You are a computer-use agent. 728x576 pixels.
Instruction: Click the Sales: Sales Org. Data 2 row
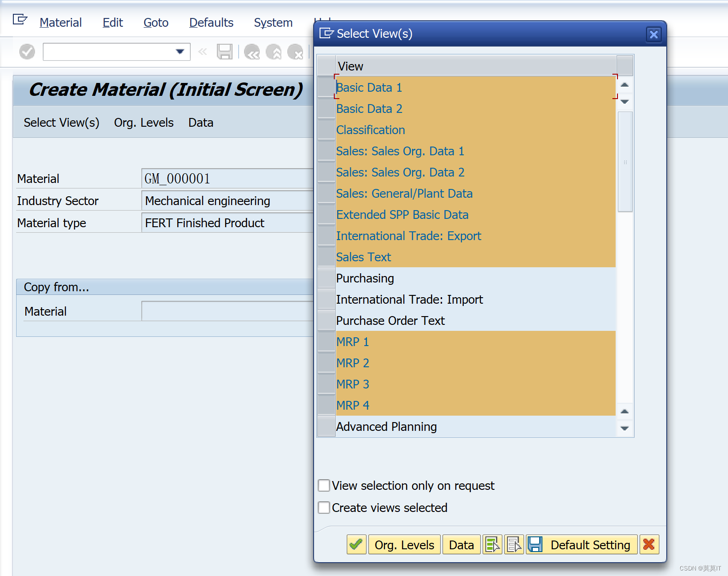click(x=476, y=172)
